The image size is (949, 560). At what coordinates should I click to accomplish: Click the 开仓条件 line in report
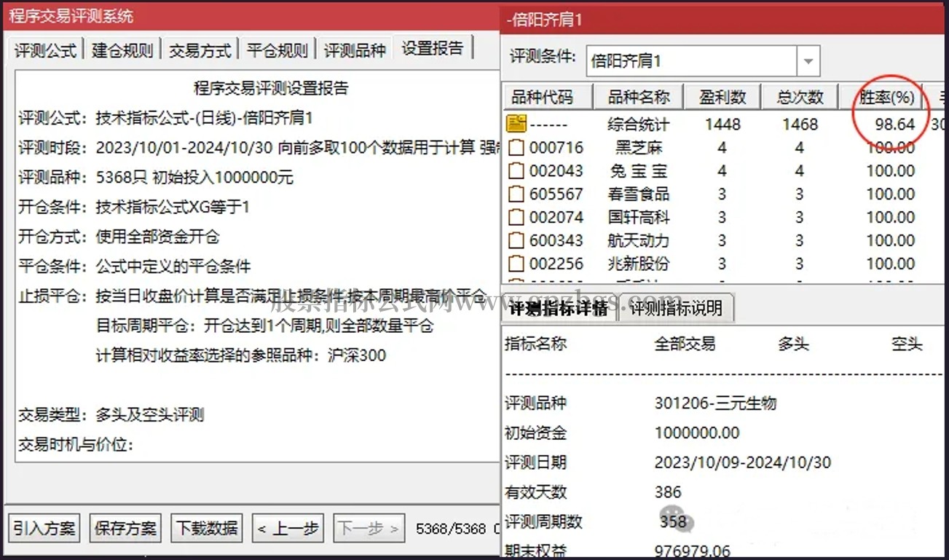point(134,208)
